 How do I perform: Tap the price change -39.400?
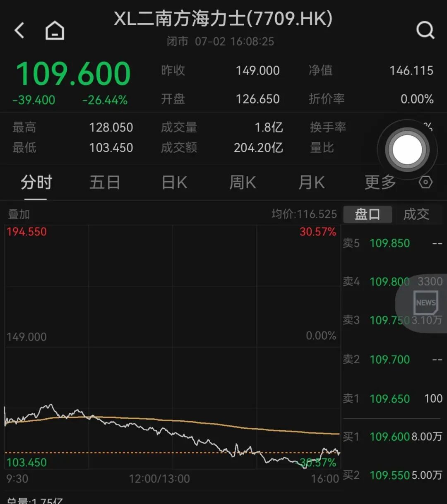tap(34, 100)
